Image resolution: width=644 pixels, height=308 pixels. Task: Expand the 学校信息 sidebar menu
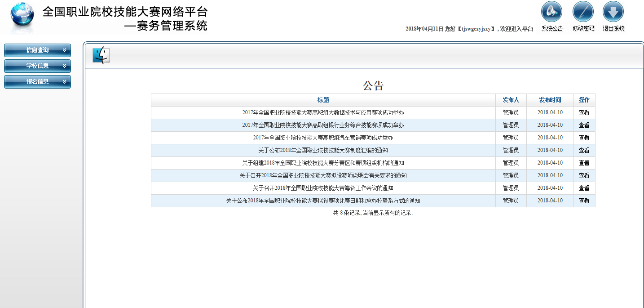(x=38, y=66)
